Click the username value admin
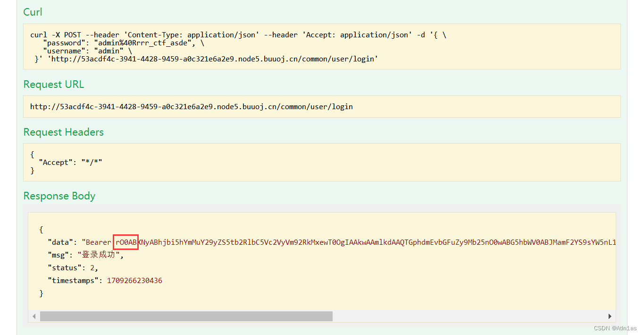This screenshot has height=335, width=644. coord(109,51)
